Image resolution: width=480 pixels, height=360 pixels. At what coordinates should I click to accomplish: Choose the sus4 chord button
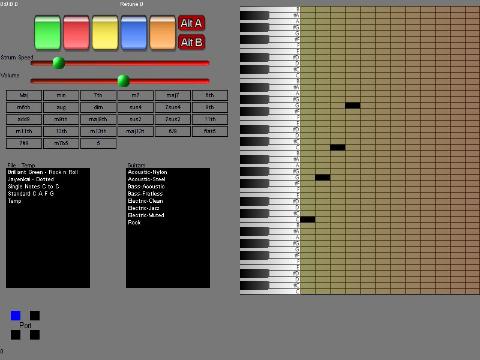coord(135,107)
